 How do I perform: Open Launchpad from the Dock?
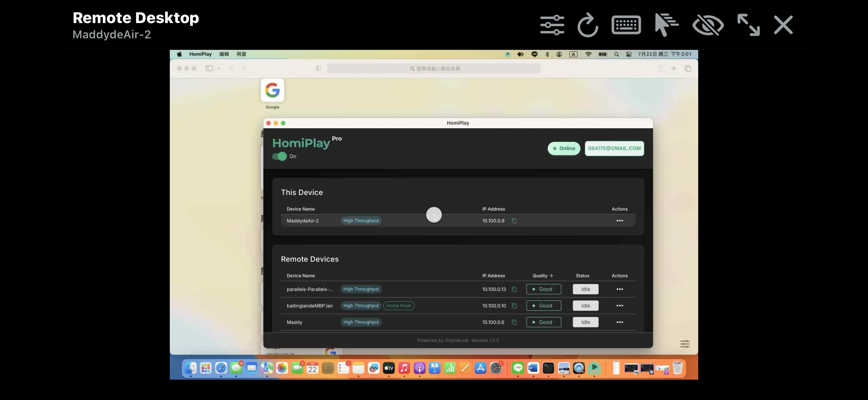206,368
